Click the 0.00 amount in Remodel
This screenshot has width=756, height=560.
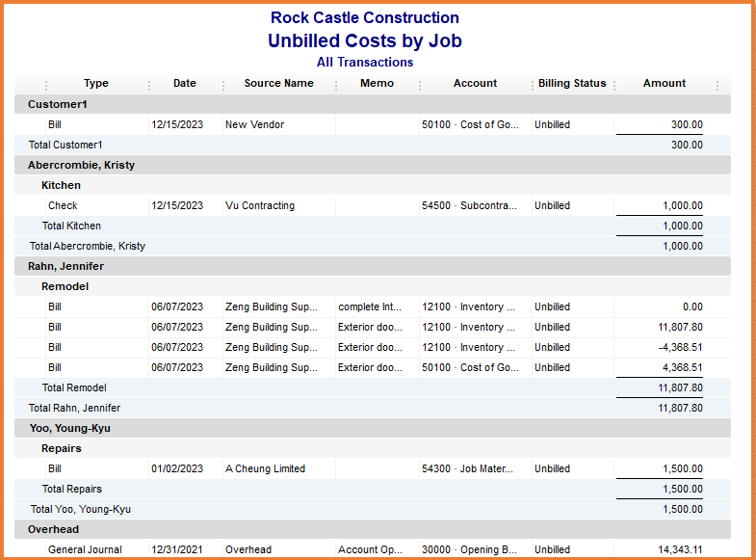point(692,307)
